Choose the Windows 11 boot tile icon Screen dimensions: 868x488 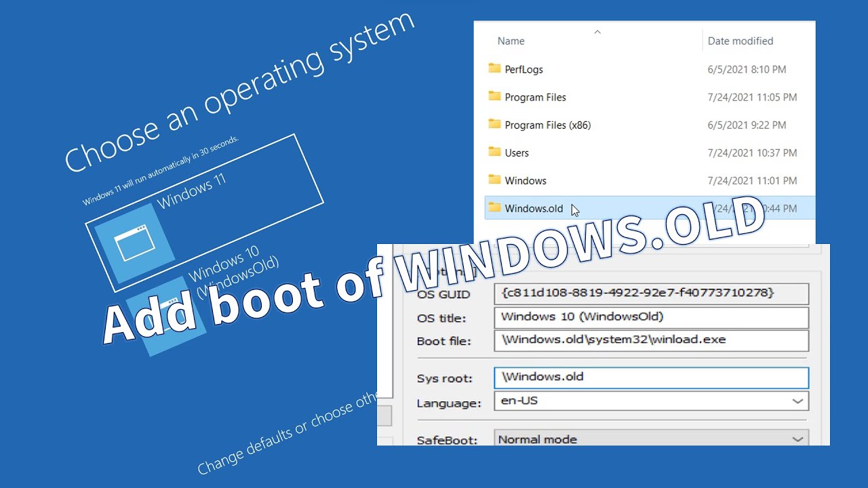click(x=134, y=243)
